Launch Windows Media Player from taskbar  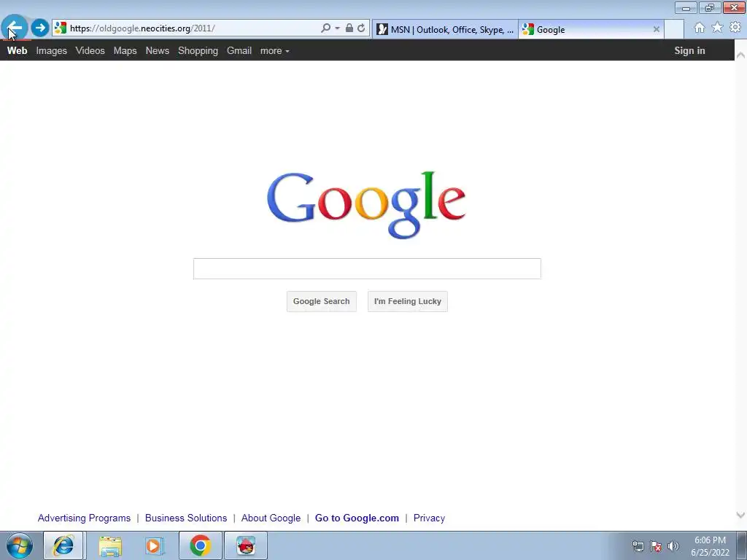click(154, 545)
